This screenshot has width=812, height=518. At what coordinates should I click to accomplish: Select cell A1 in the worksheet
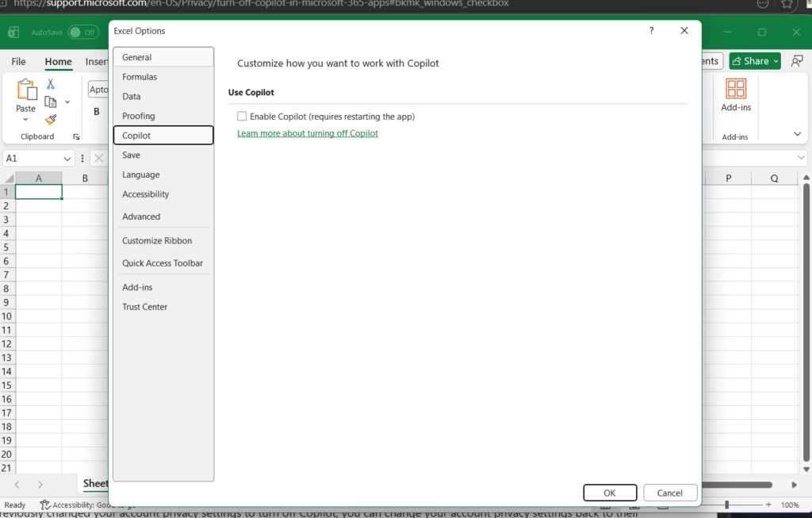pyautogui.click(x=39, y=192)
